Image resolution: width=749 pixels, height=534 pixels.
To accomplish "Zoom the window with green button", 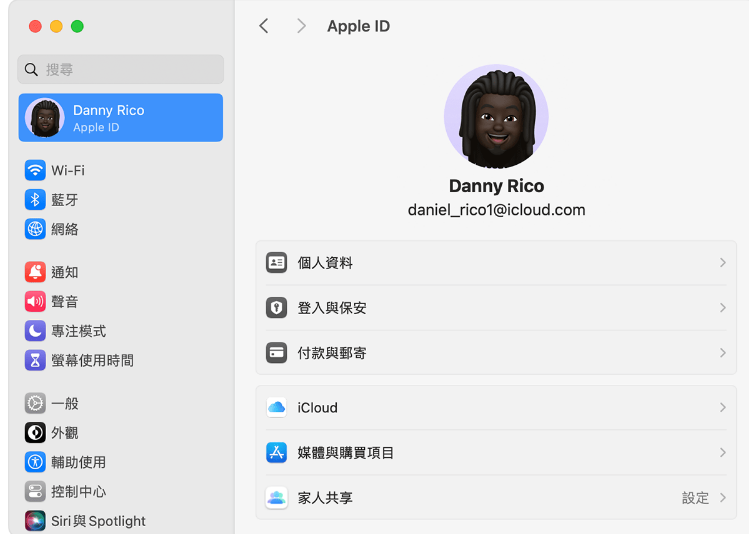I will (77, 26).
